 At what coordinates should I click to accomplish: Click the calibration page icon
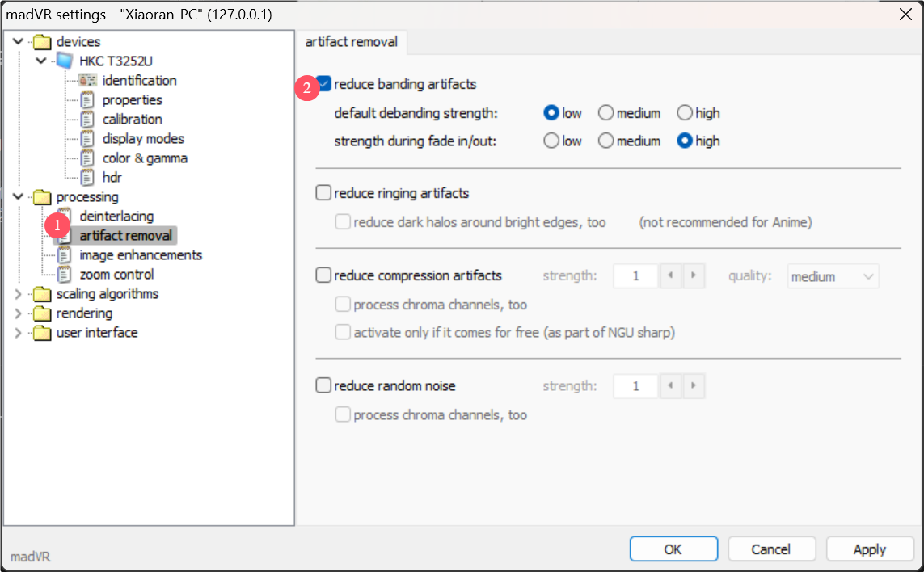[x=87, y=120]
